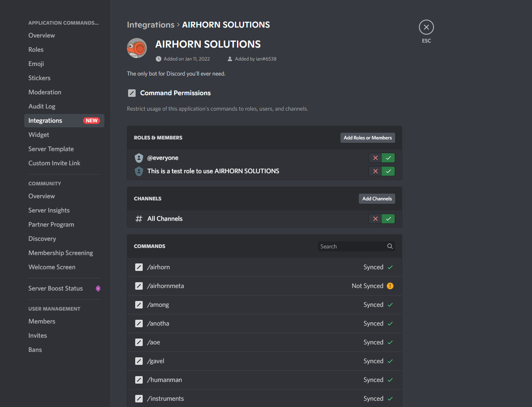This screenshot has width=532, height=407.
Task: Close settings with the ESC X button
Action: [x=426, y=27]
